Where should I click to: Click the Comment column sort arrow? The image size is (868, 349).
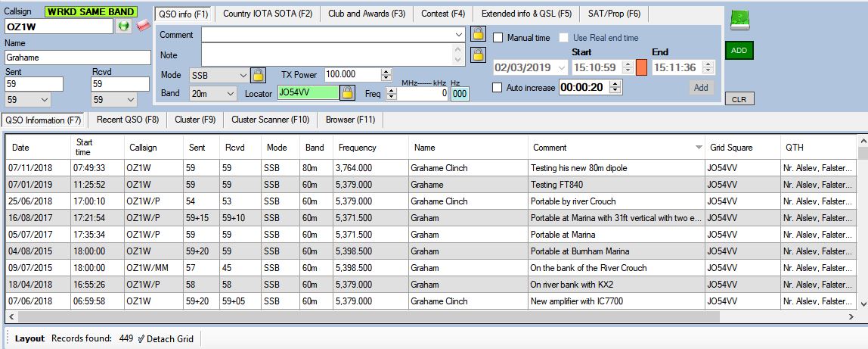699,148
